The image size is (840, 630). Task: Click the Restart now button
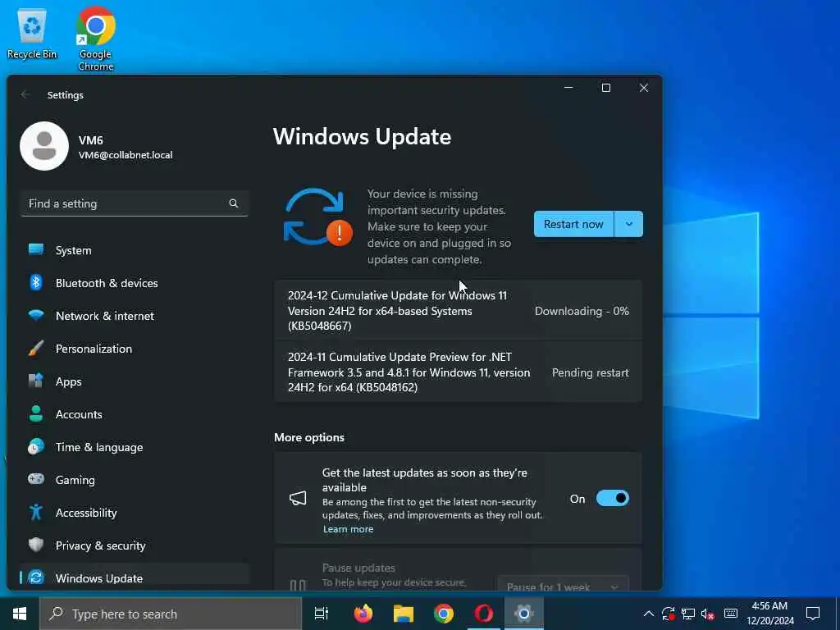pos(573,224)
